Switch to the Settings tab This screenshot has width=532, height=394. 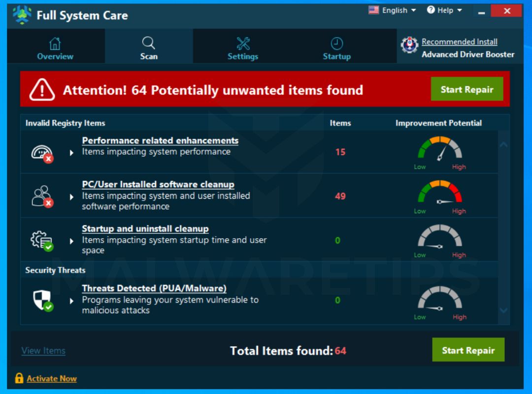point(243,46)
